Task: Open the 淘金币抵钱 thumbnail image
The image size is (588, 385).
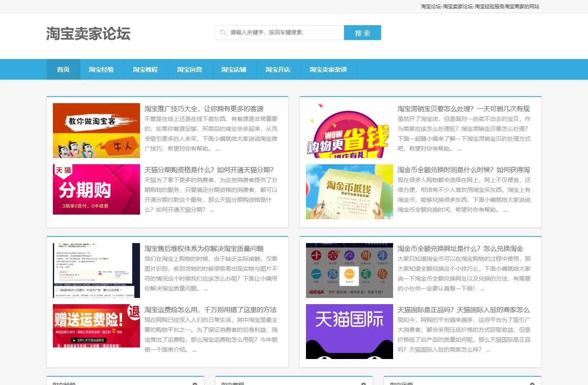Action: [349, 191]
